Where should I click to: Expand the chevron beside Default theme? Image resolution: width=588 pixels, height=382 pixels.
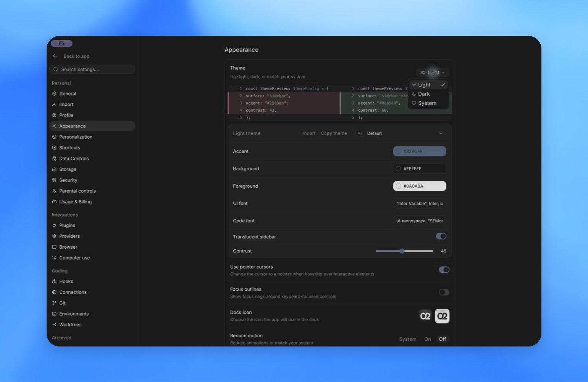coord(441,133)
